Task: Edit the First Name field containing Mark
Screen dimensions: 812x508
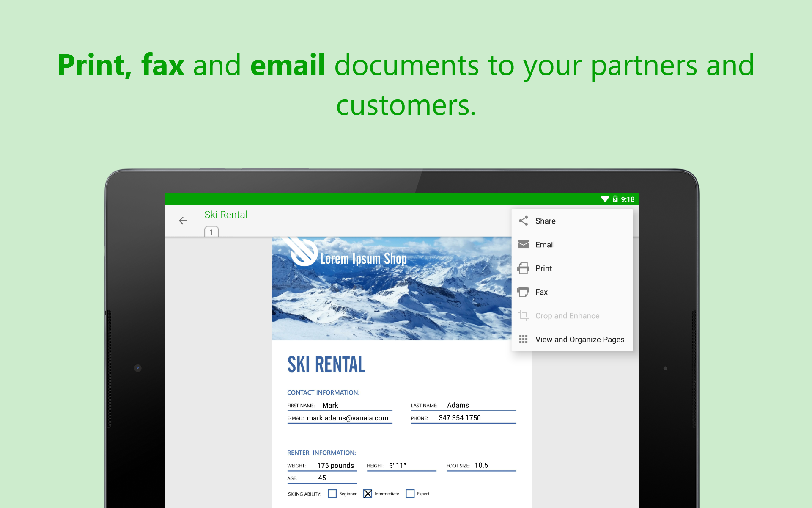Action: click(x=340, y=405)
